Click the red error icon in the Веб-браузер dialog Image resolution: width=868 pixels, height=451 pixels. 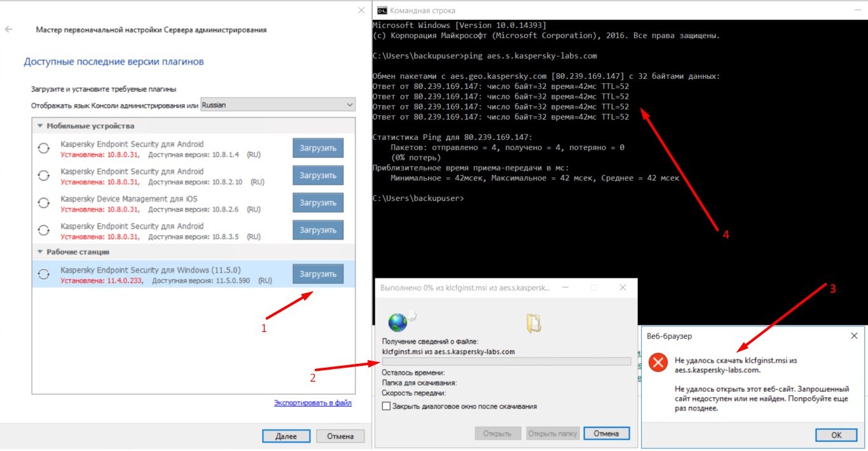(x=659, y=363)
